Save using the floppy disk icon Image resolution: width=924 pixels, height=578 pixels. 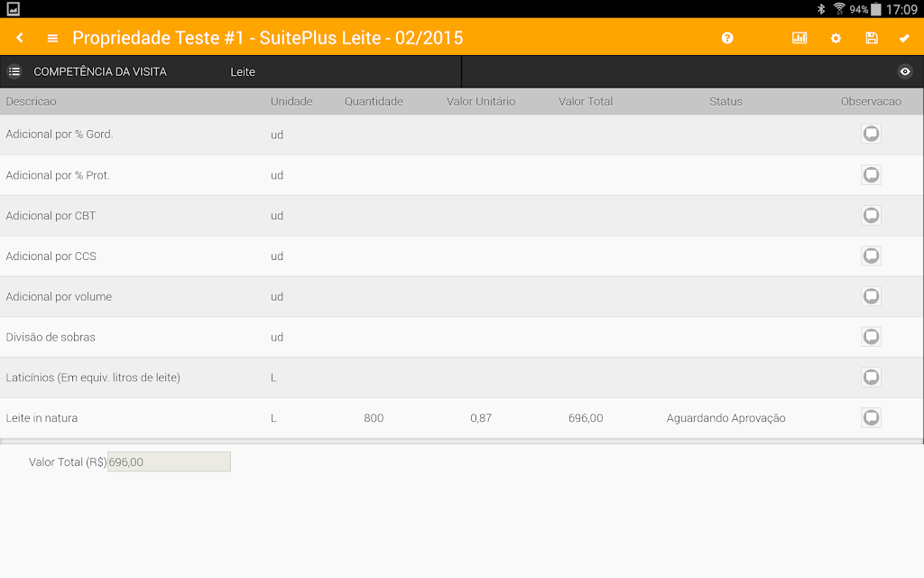click(x=872, y=38)
